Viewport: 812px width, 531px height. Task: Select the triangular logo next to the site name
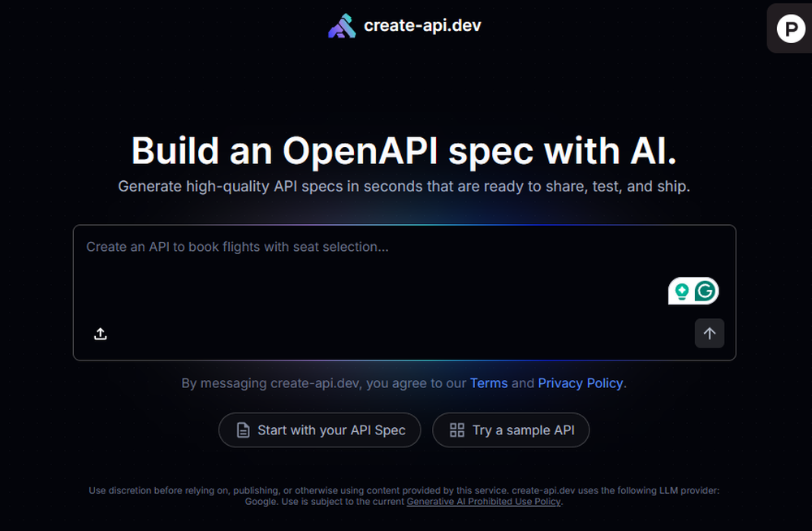[x=342, y=25]
